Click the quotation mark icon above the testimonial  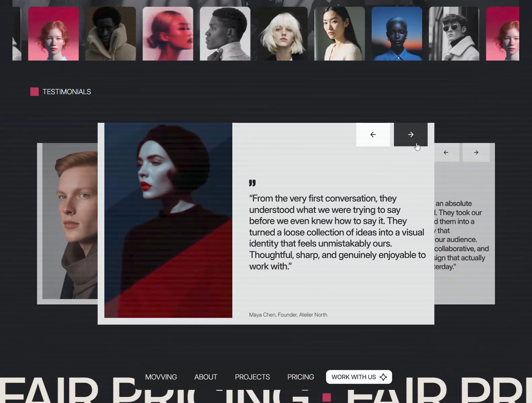252,183
